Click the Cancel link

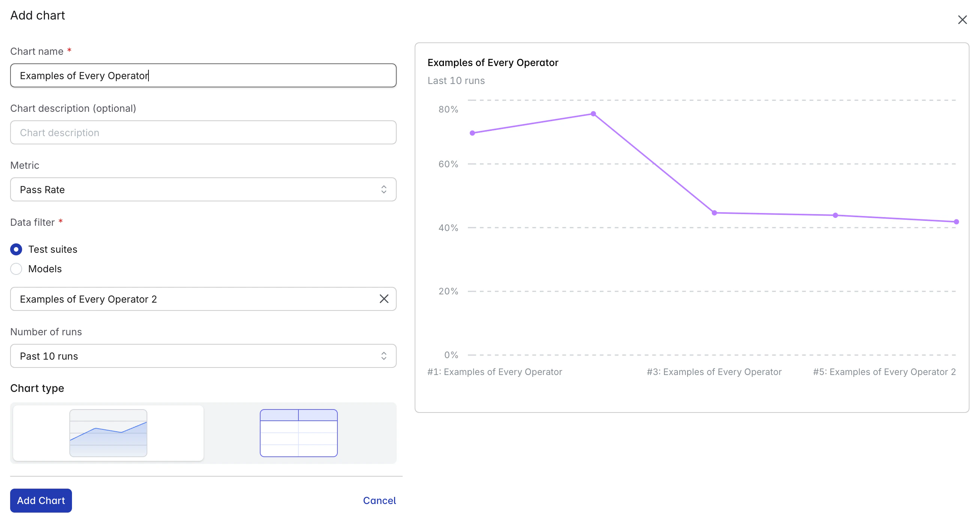pos(379,500)
